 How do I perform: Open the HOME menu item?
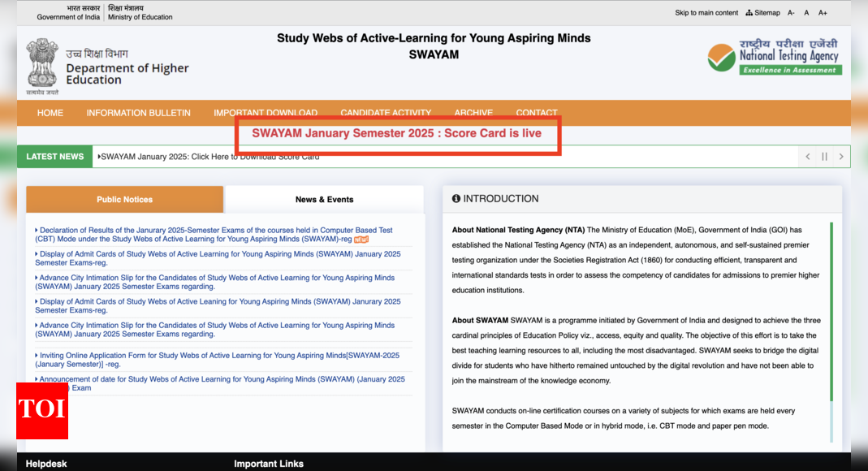pyautogui.click(x=50, y=113)
